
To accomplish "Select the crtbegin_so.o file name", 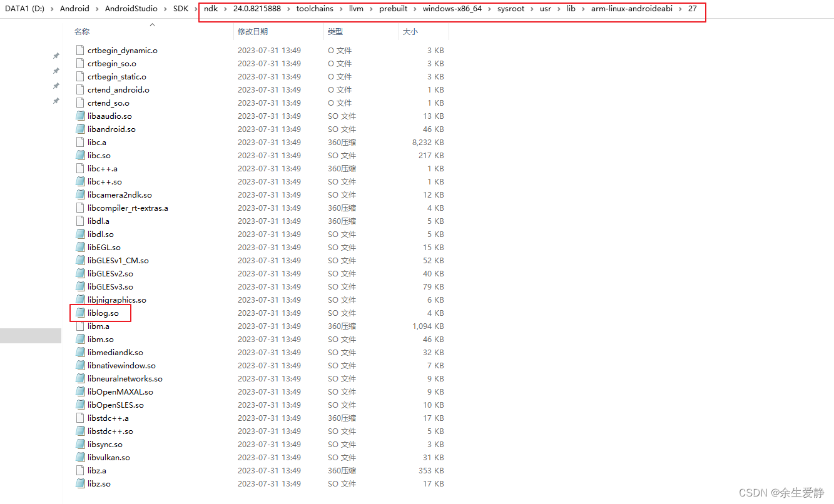I will (111, 63).
